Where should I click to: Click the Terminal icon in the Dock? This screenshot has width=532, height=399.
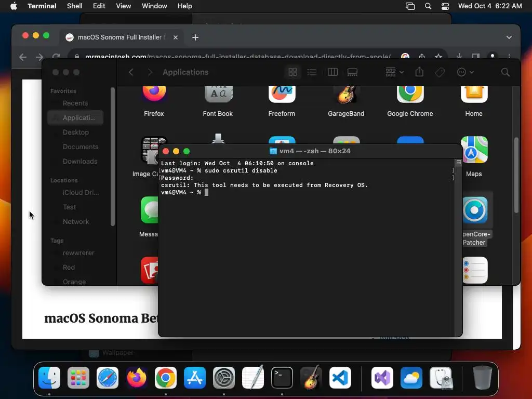pyautogui.click(x=282, y=378)
